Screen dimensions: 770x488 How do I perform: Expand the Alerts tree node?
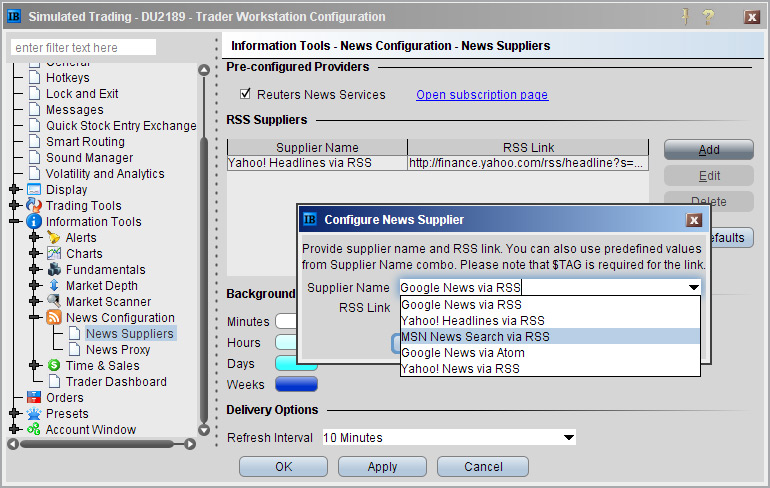click(34, 238)
